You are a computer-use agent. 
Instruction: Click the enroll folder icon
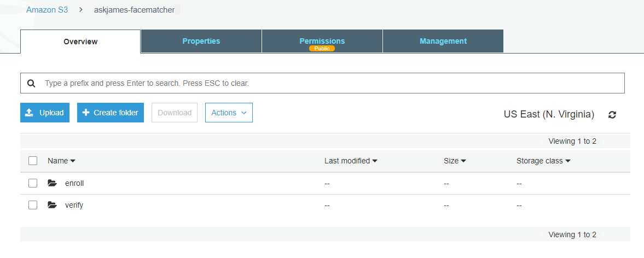(53, 183)
